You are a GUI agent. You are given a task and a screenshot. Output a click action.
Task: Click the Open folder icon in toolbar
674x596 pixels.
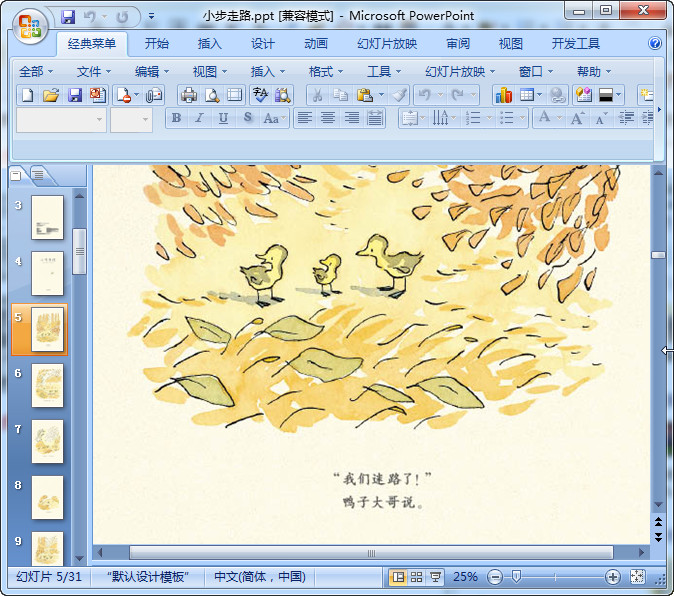[51, 95]
